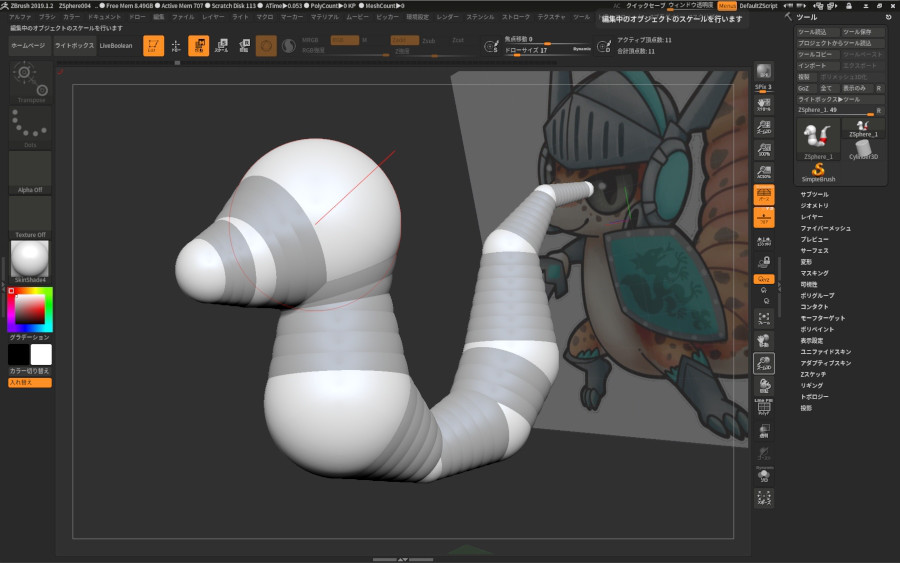
Task: Toggle the Perspective button
Action: [764, 195]
